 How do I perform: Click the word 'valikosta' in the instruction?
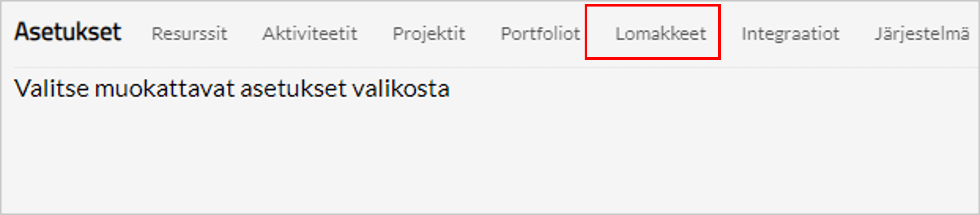point(401,88)
